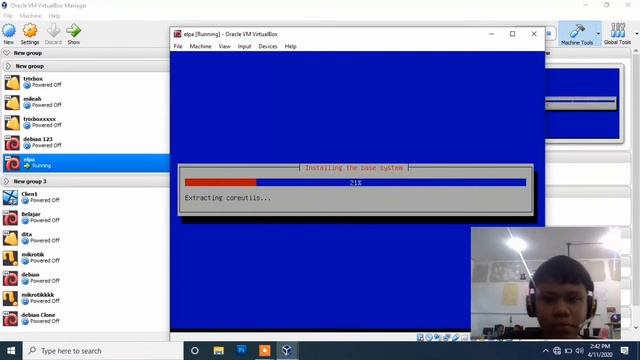Screen dimensions: 640x360
Task: Open View menu in elpa window
Action: point(224,47)
